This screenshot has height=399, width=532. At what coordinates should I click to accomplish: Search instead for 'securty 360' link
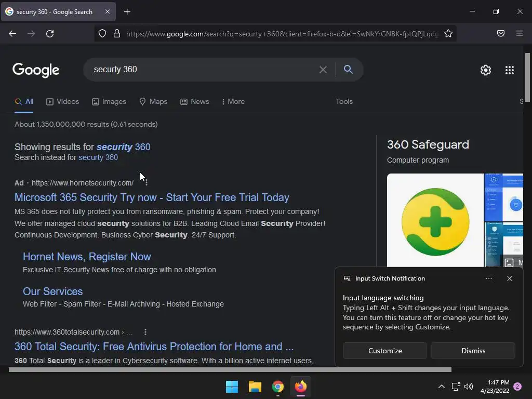click(x=98, y=157)
